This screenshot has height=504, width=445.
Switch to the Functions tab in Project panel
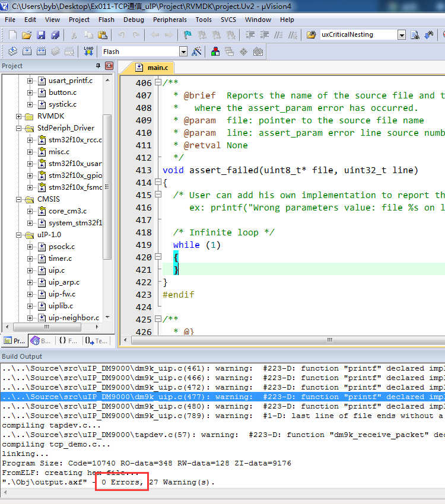point(68,341)
